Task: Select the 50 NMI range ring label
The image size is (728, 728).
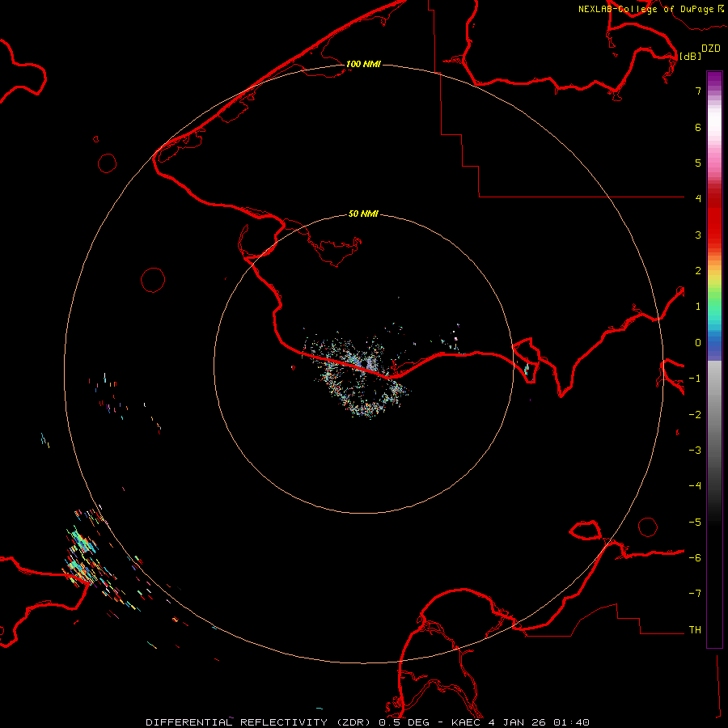Action: [363, 214]
